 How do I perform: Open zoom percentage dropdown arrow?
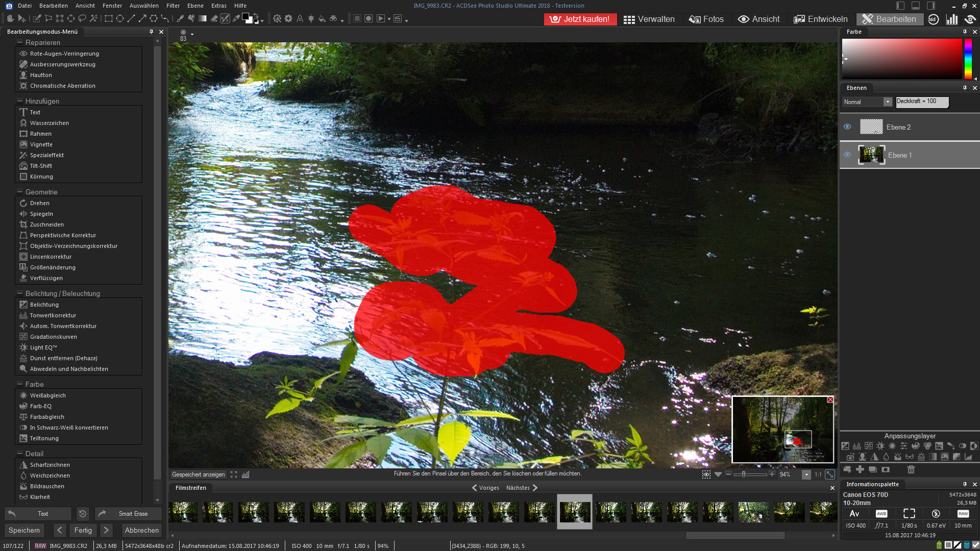point(806,474)
